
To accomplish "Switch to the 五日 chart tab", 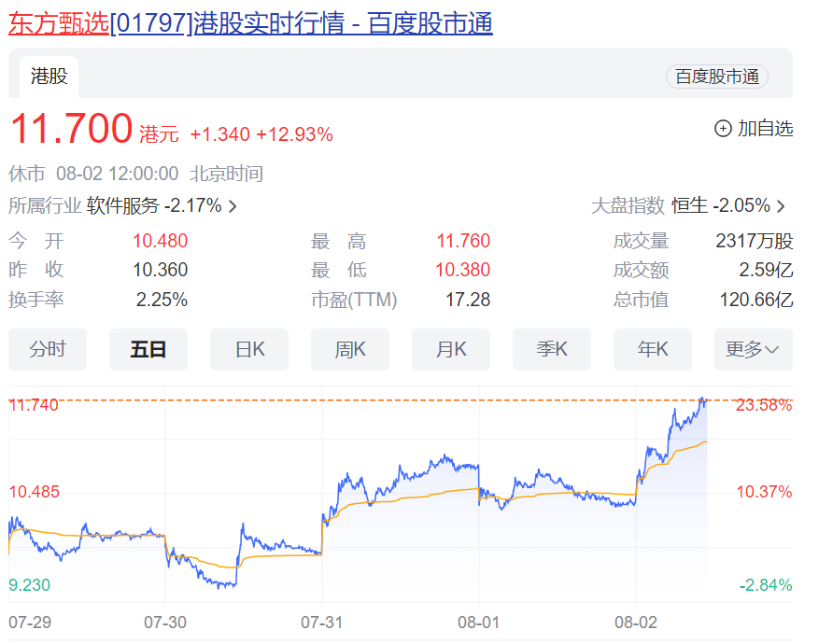I will [x=148, y=349].
